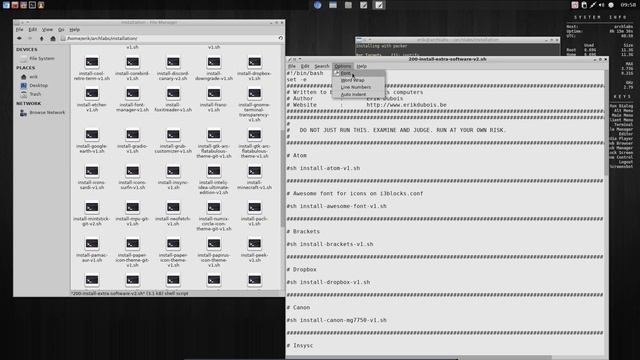Viewport: 640px width, 360px height.
Task: Select the install-dropbox-v1.sh file icon
Action: (x=254, y=62)
